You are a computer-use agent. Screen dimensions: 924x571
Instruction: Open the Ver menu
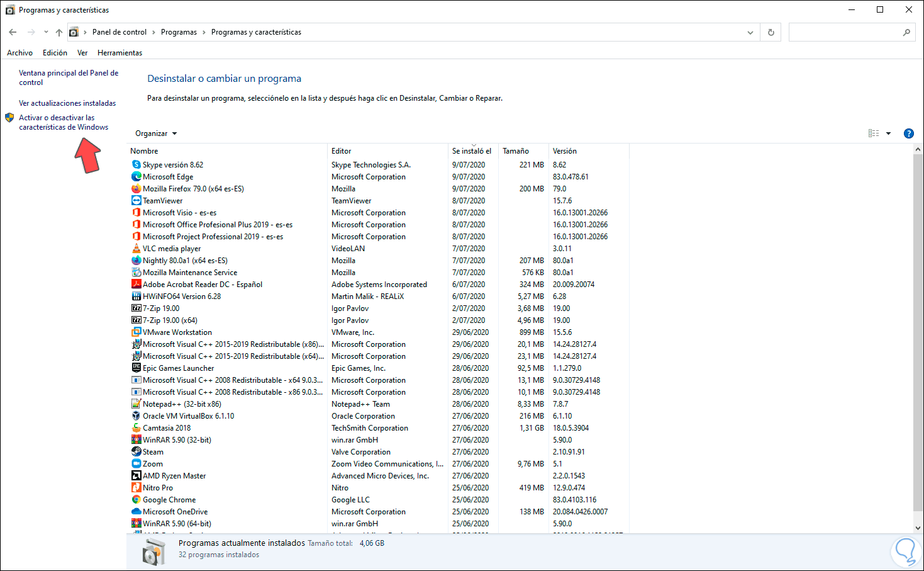coord(82,53)
